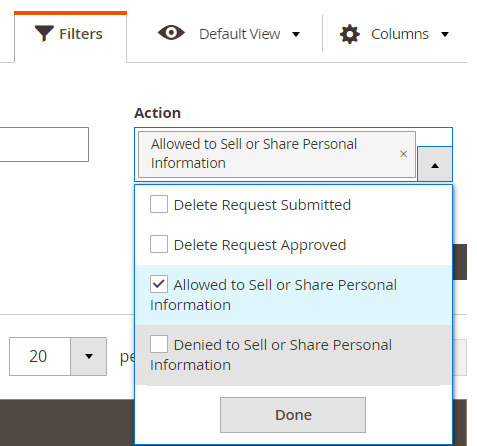Screen dimensions: 477x446
Task: Click the empty filter text field
Action: [x=44, y=144]
